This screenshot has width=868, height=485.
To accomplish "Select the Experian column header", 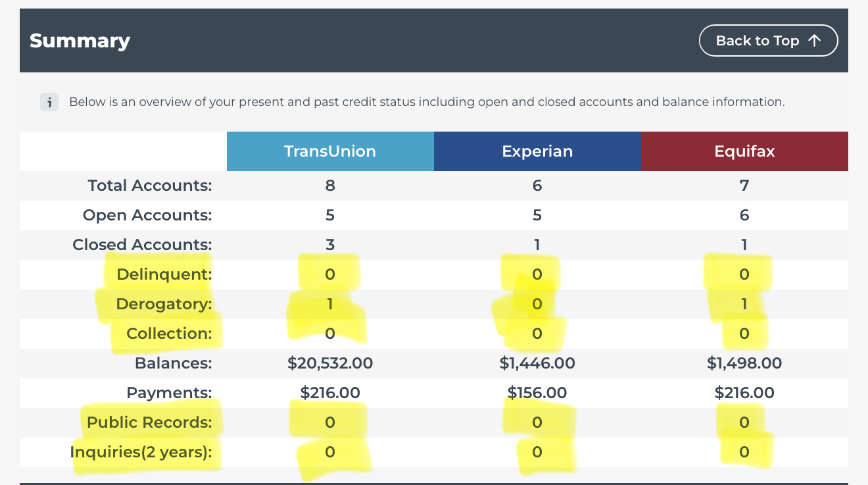I will (537, 151).
